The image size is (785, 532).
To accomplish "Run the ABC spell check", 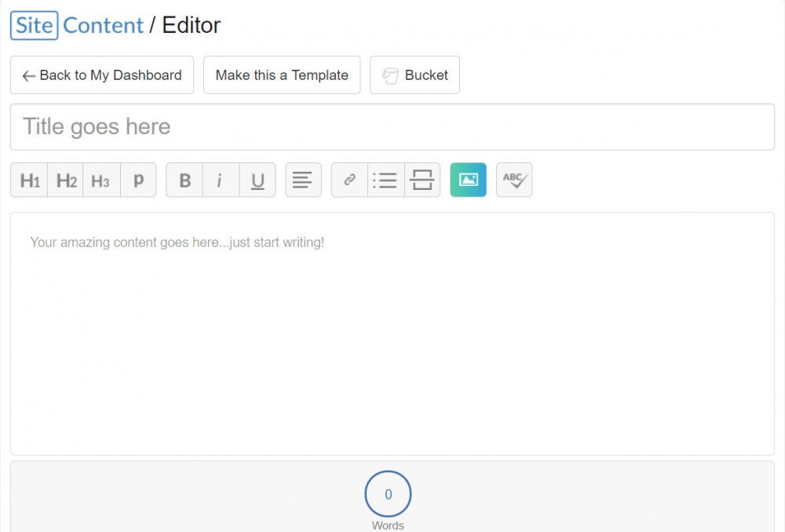I will tap(514, 180).
